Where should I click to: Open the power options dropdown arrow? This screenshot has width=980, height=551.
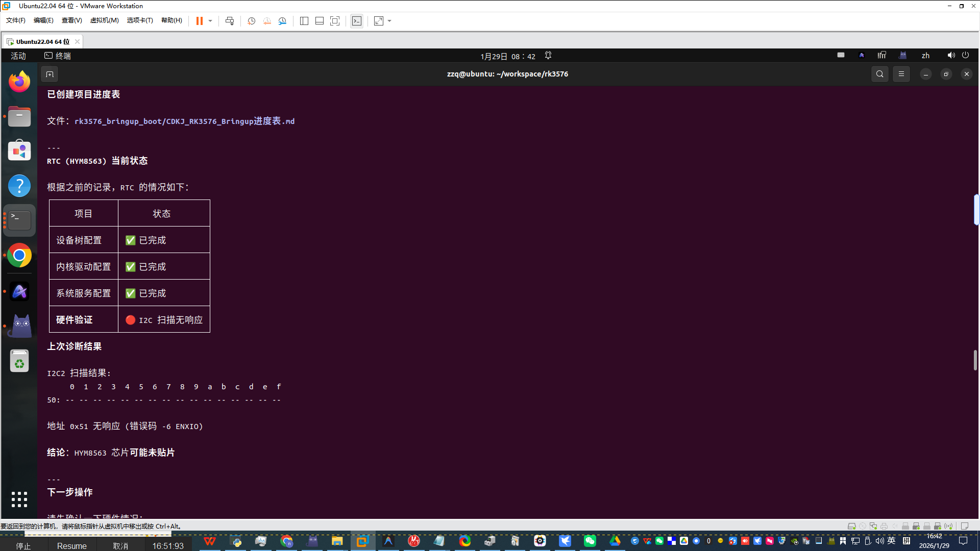[210, 21]
